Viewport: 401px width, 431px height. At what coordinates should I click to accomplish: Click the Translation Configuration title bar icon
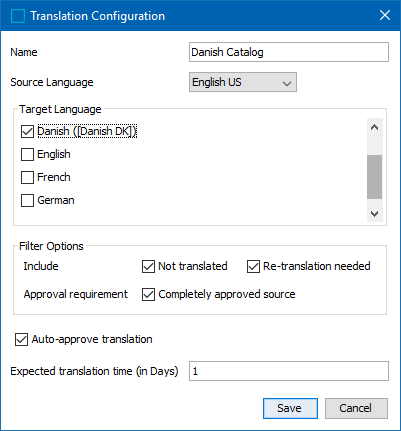point(18,16)
